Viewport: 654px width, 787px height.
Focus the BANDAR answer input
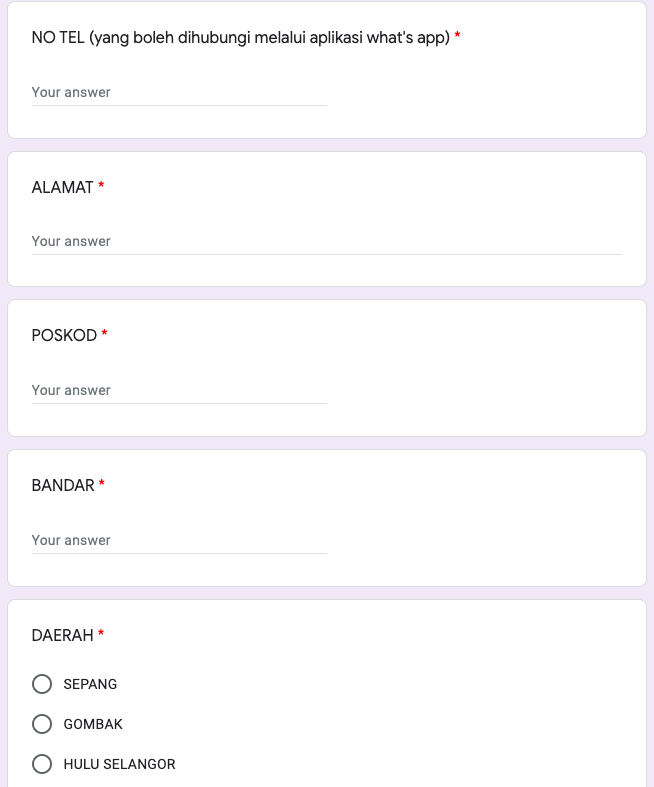179,540
